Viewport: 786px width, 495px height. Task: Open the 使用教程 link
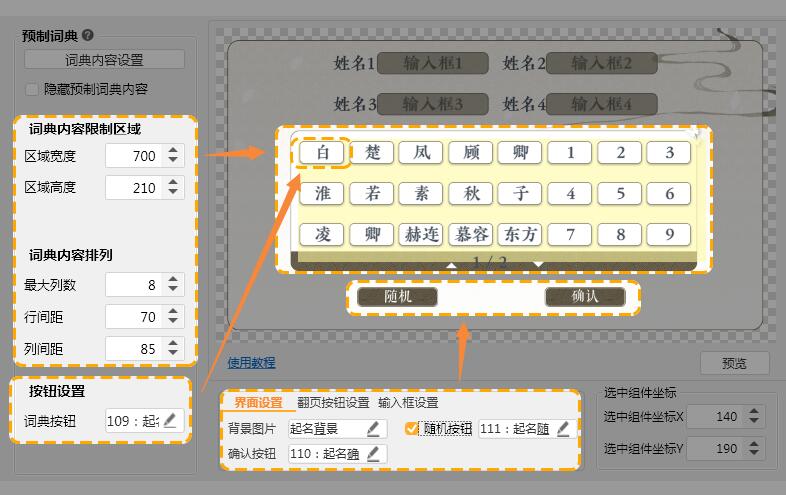click(251, 362)
